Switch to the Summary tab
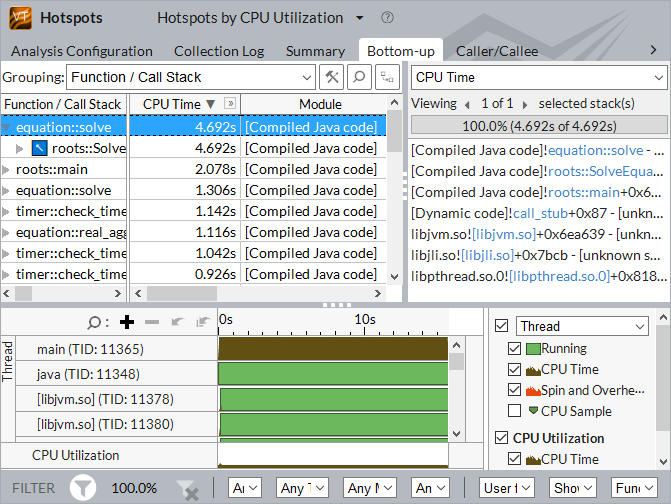Image resolution: width=671 pixels, height=504 pixels. pos(315,51)
